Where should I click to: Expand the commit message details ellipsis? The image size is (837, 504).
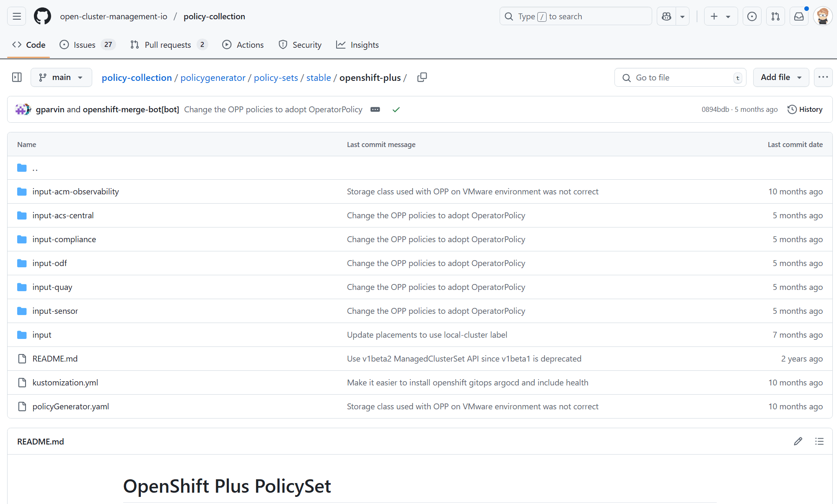click(x=375, y=109)
